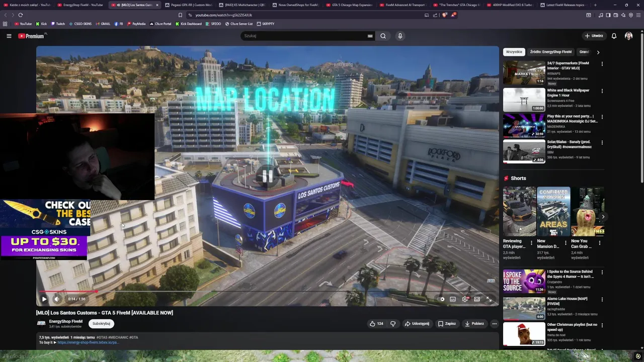Open Brave VPN shield icon
The height and width of the screenshot is (362, 644).
pyautogui.click(x=630, y=15)
